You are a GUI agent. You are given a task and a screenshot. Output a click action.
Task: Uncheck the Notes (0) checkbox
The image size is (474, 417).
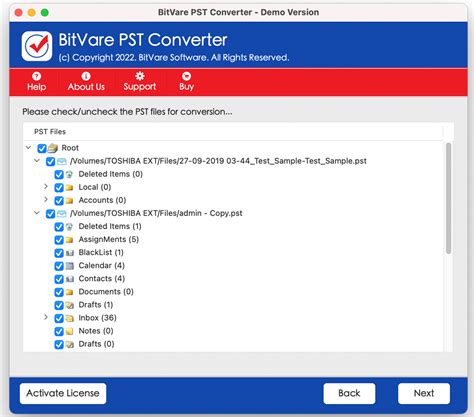click(59, 331)
